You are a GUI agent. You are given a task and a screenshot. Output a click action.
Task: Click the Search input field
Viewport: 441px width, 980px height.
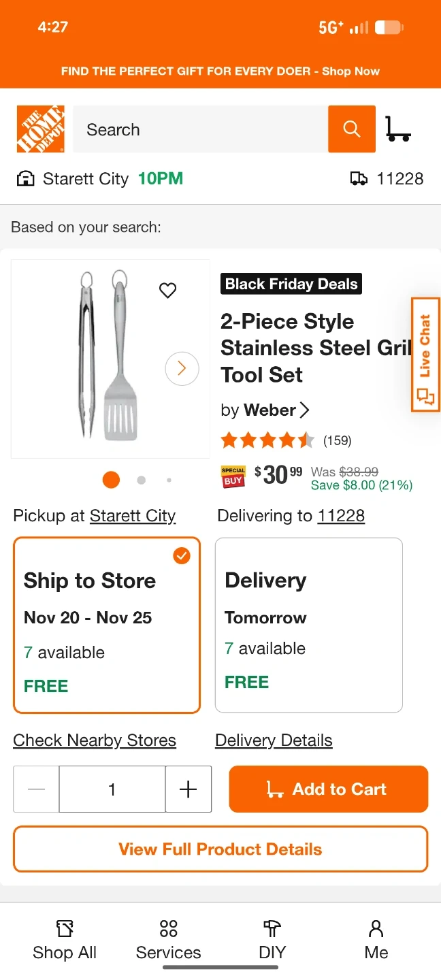click(x=200, y=129)
